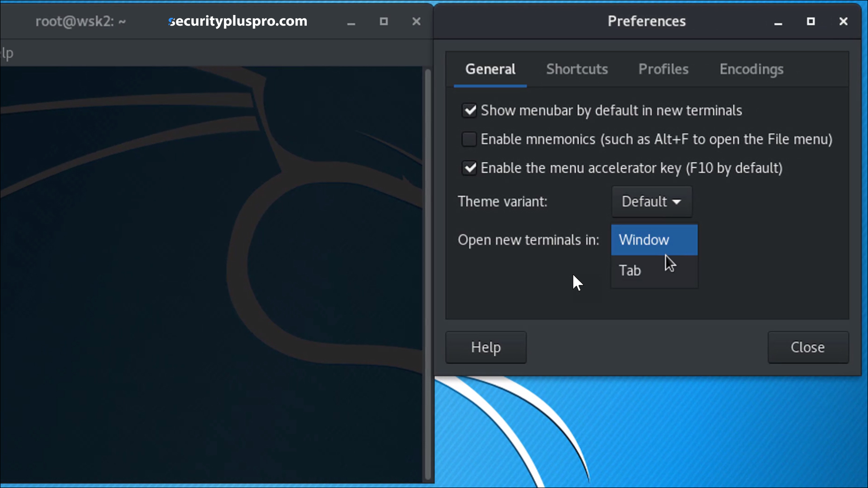This screenshot has width=868, height=488.
Task: Open the Profiles tab
Action: coord(663,69)
